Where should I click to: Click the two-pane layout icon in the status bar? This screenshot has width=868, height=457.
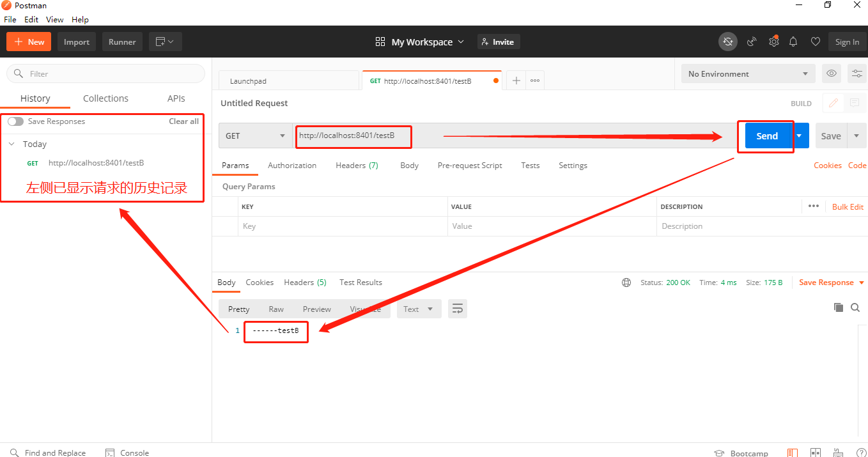tap(815, 453)
